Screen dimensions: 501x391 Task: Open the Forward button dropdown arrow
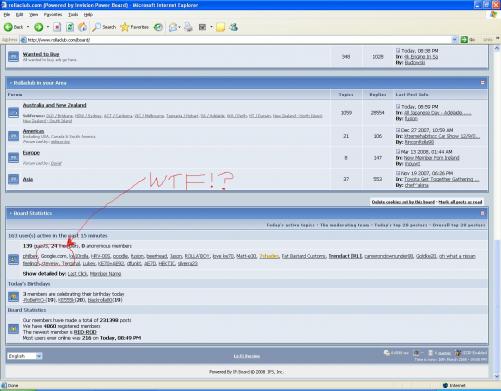48,27
